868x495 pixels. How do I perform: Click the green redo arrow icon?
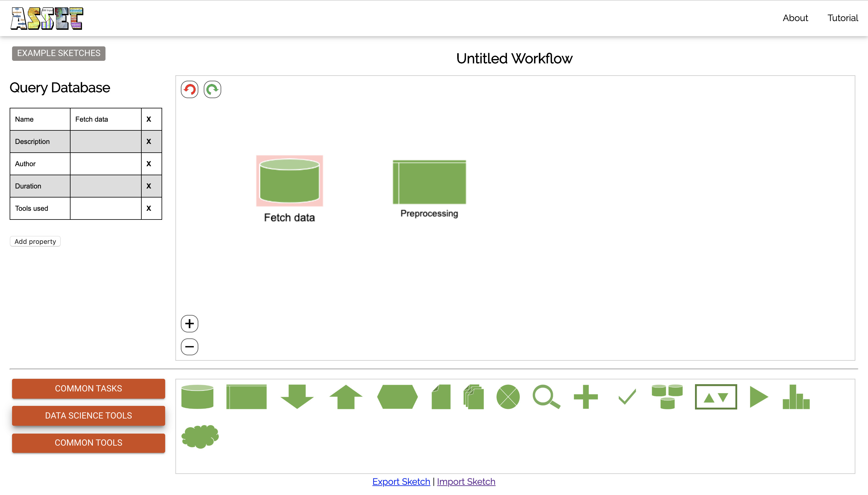tap(212, 90)
